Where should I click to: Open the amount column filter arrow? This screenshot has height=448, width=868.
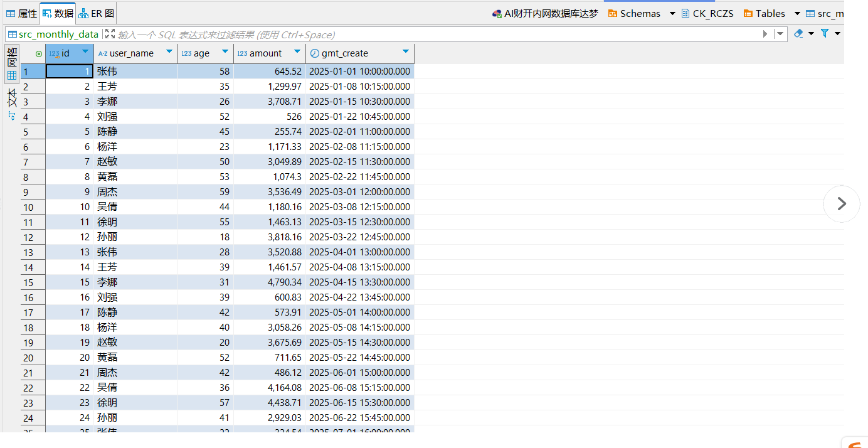click(297, 51)
